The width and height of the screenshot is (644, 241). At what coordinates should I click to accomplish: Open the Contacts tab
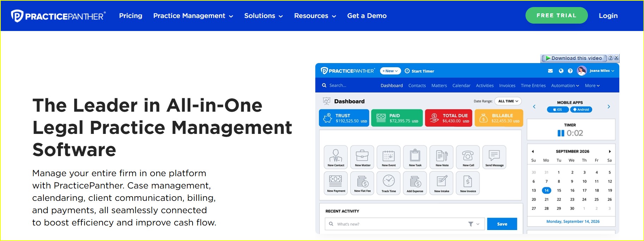pos(417,86)
